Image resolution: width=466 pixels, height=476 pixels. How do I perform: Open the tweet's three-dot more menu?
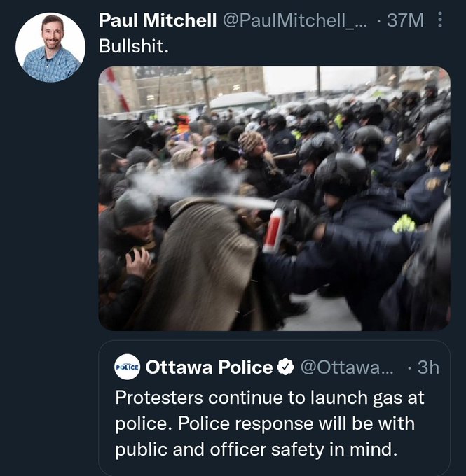coord(440,20)
